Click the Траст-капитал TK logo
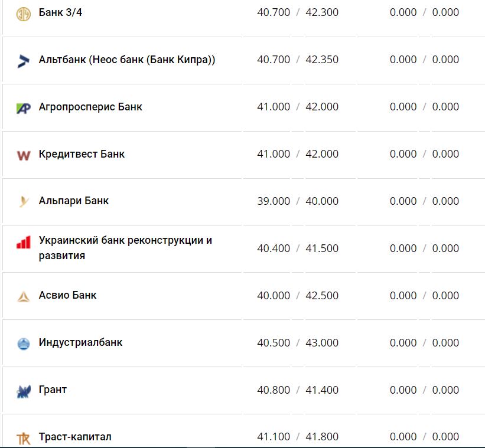Viewport: 485px width, 448px height. pos(23,438)
